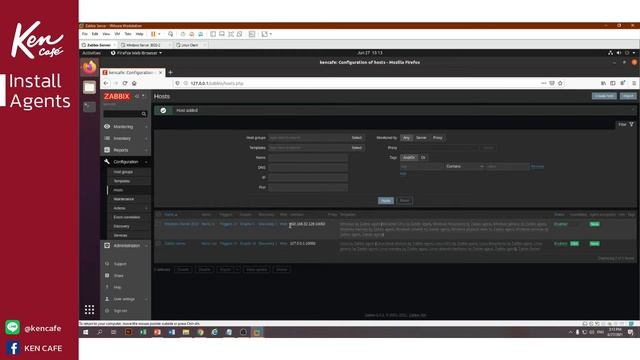This screenshot has width=640, height=360.
Task: Expand the Inventory menu section
Action: [x=126, y=139]
